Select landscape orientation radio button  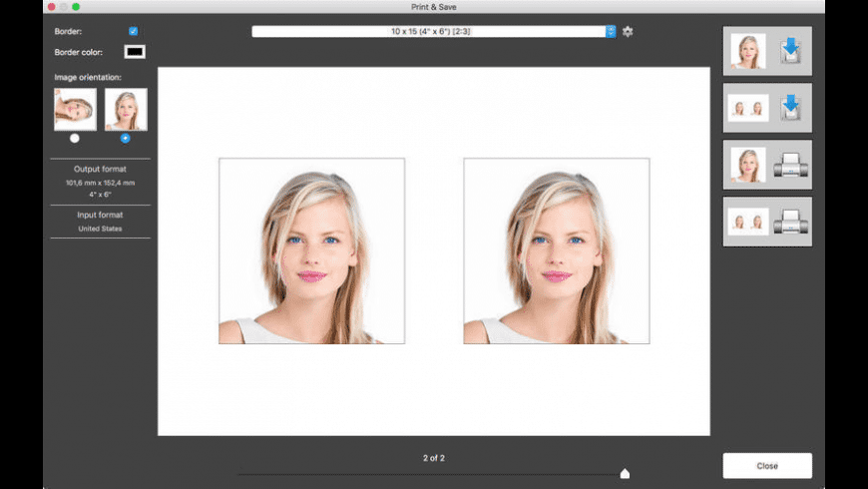(x=75, y=139)
